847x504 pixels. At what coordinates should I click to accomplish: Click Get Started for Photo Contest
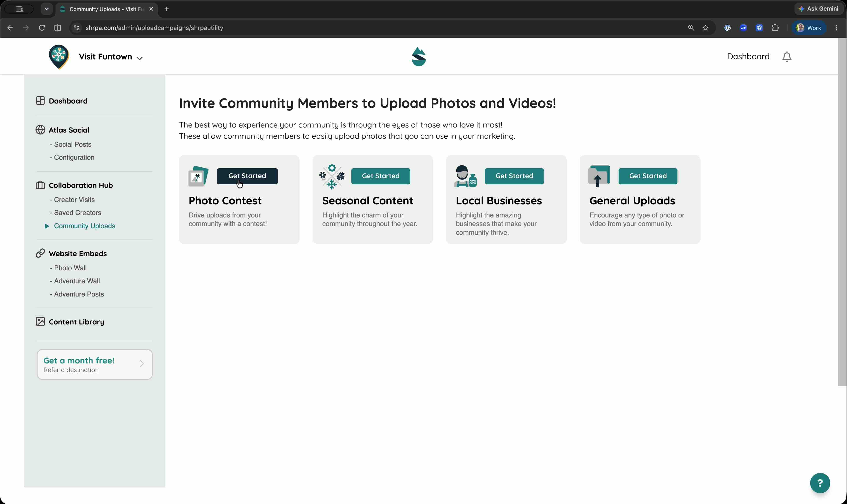tap(247, 176)
